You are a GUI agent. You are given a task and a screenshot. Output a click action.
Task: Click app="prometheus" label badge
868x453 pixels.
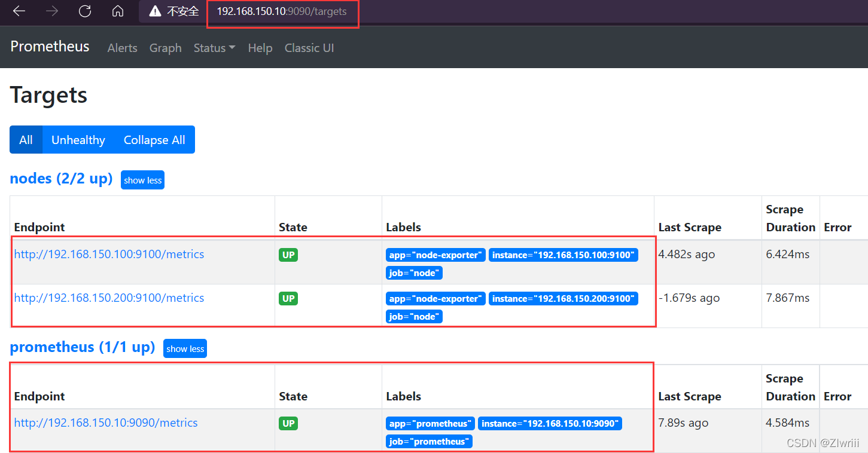click(x=430, y=424)
